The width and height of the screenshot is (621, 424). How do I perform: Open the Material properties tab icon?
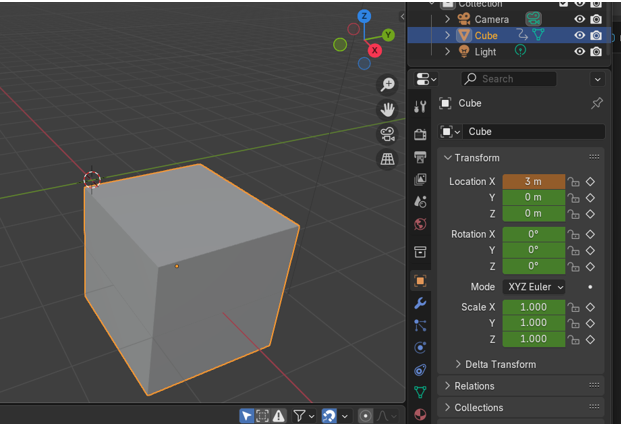420,414
